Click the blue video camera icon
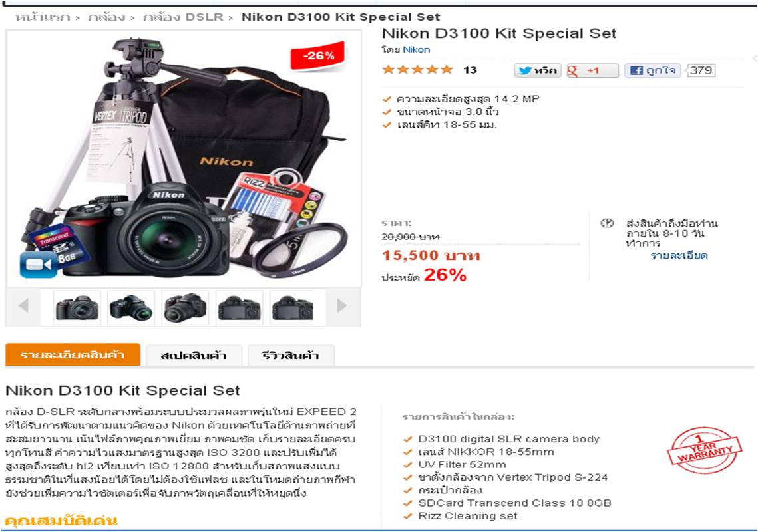 point(38,265)
